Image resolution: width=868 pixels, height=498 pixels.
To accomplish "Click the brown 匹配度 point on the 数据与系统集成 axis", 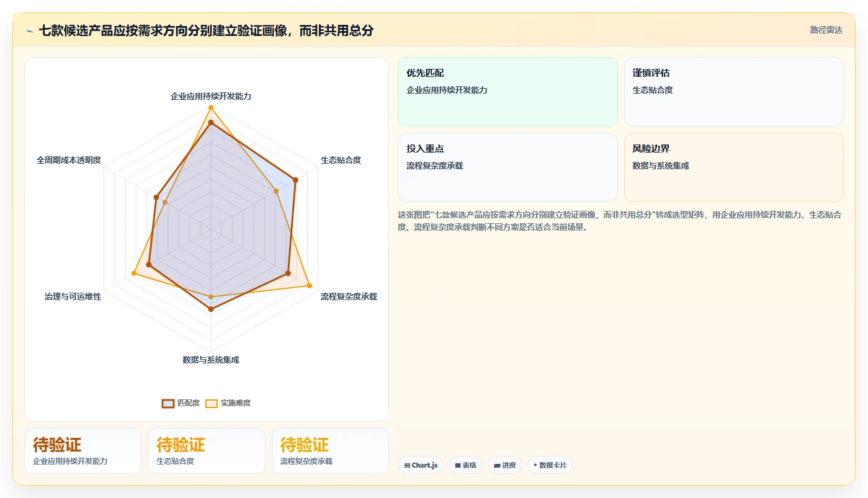I will pos(211,309).
